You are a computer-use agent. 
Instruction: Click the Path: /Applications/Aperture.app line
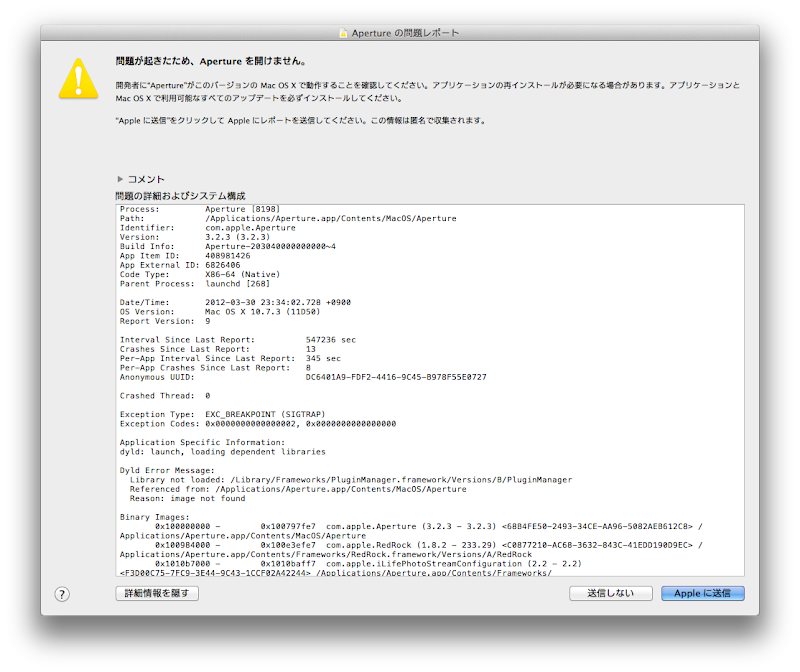point(288,218)
